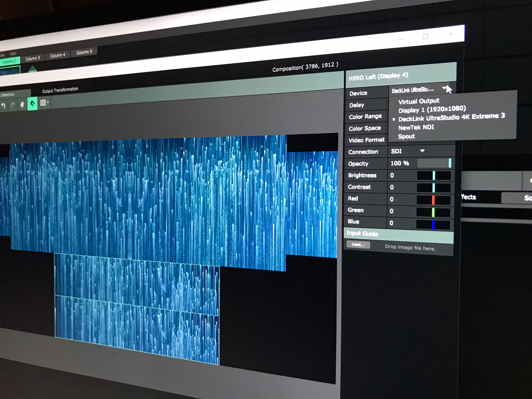
Task: Choose Virtual Output from device list
Action: point(419,101)
